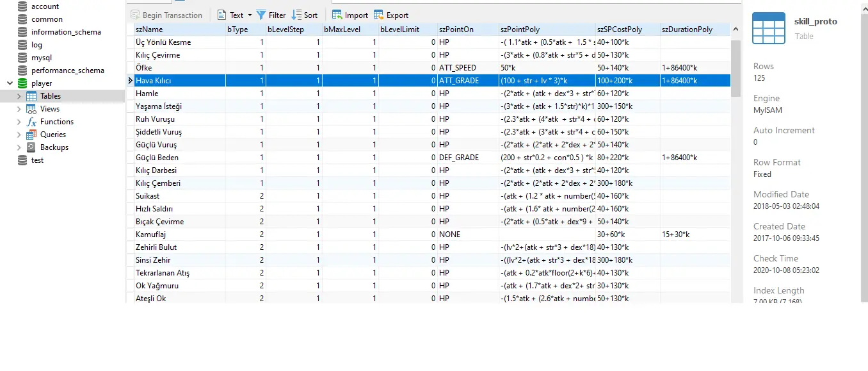Viewport: 868px width, 371px height.
Task: Select the Kamuflaj row name cell
Action: pos(151,235)
